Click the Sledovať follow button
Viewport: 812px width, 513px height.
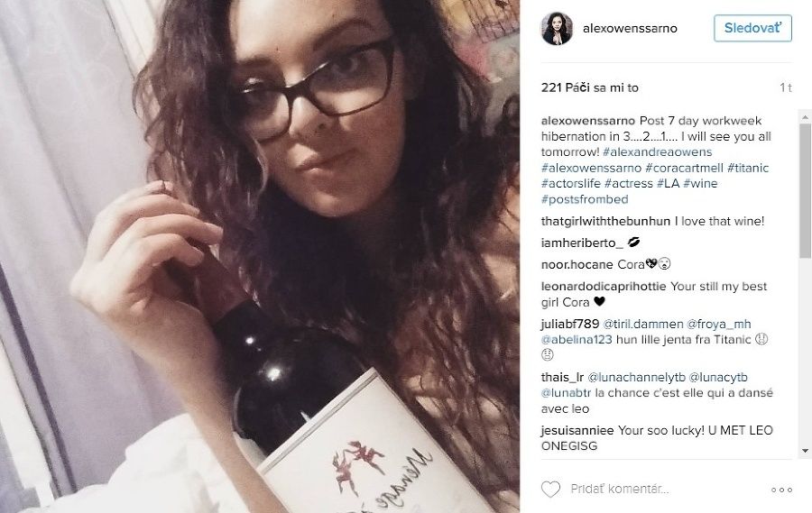click(752, 28)
